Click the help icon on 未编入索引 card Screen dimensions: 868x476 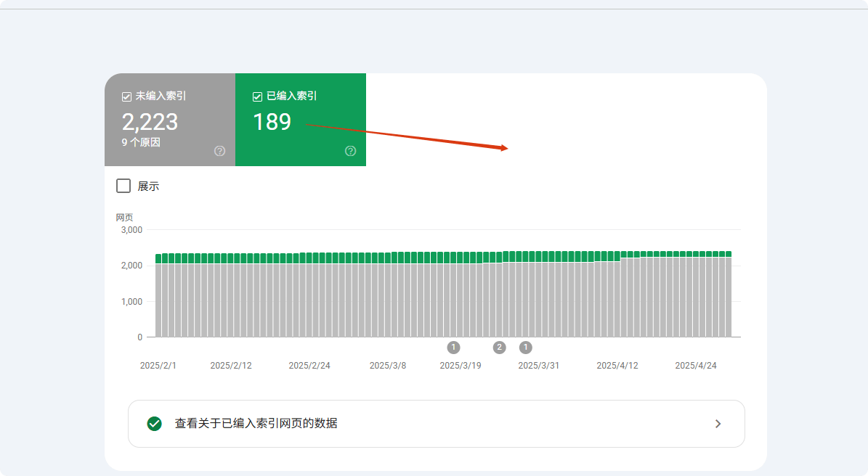click(219, 151)
